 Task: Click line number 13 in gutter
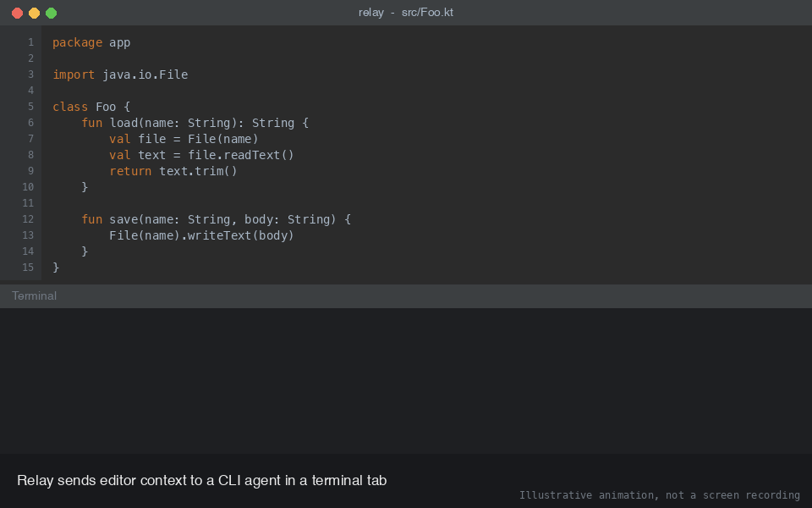tap(28, 235)
